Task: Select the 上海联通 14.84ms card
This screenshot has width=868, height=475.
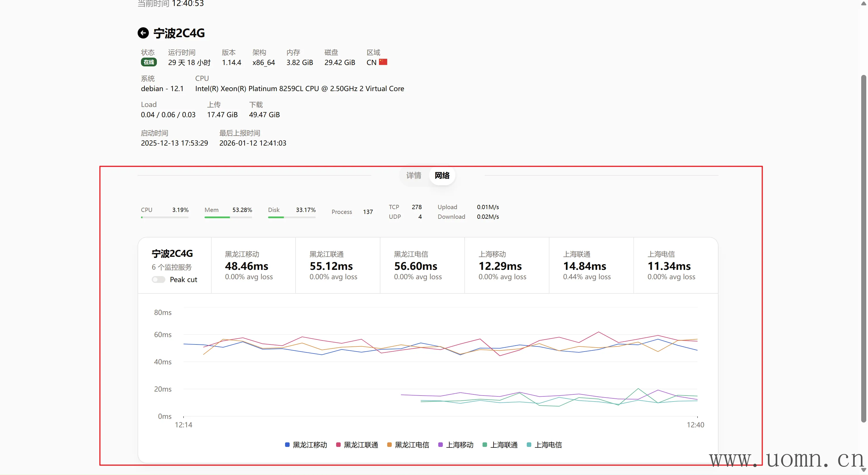Action: (x=591, y=265)
